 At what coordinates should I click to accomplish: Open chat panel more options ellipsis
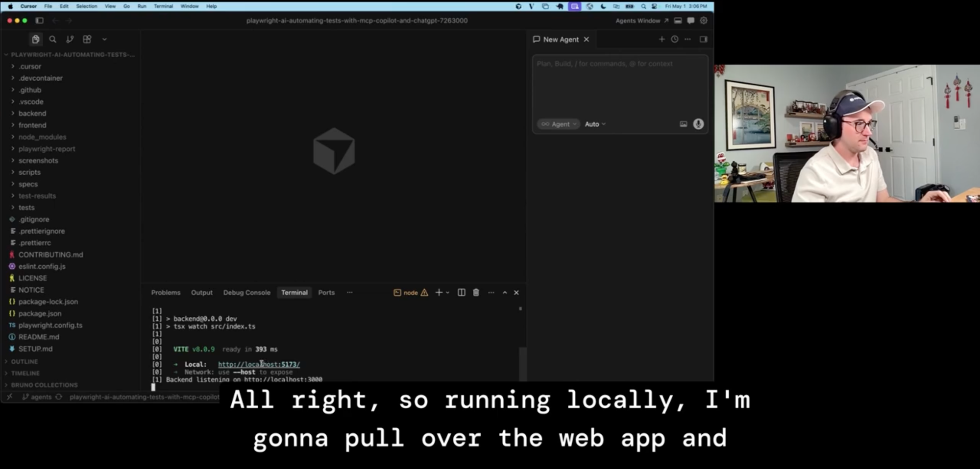(x=688, y=39)
